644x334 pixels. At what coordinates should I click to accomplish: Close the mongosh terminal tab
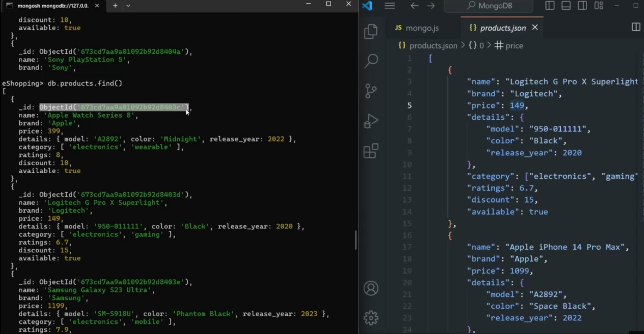tap(97, 6)
